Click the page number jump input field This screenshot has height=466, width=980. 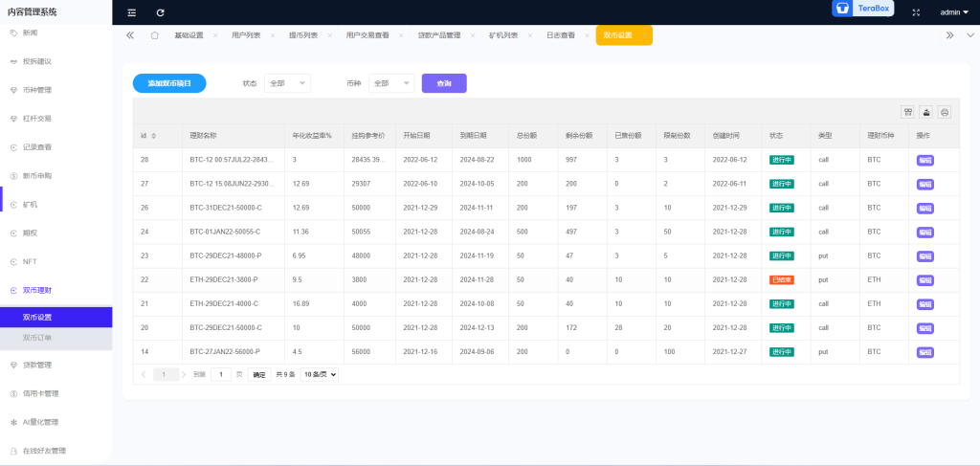pos(221,374)
